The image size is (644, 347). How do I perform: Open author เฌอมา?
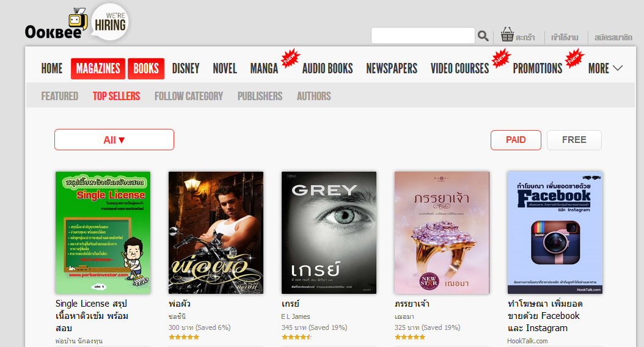pyautogui.click(x=404, y=316)
